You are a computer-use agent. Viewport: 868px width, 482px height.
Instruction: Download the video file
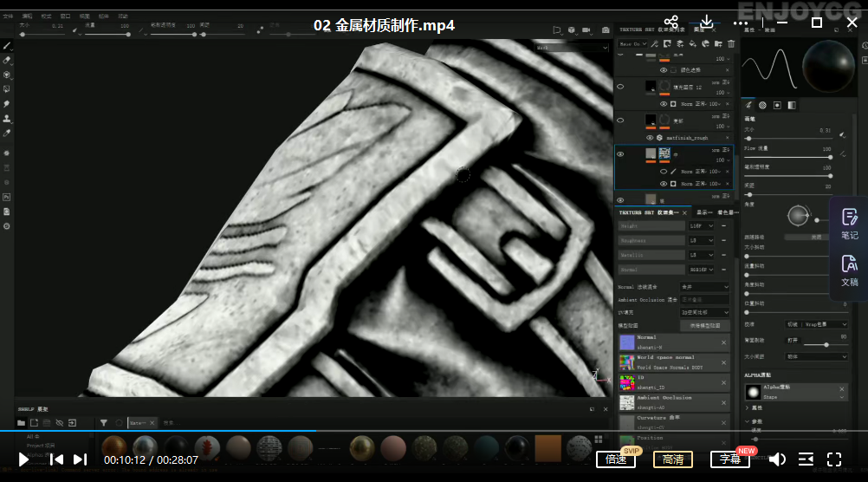tap(707, 23)
